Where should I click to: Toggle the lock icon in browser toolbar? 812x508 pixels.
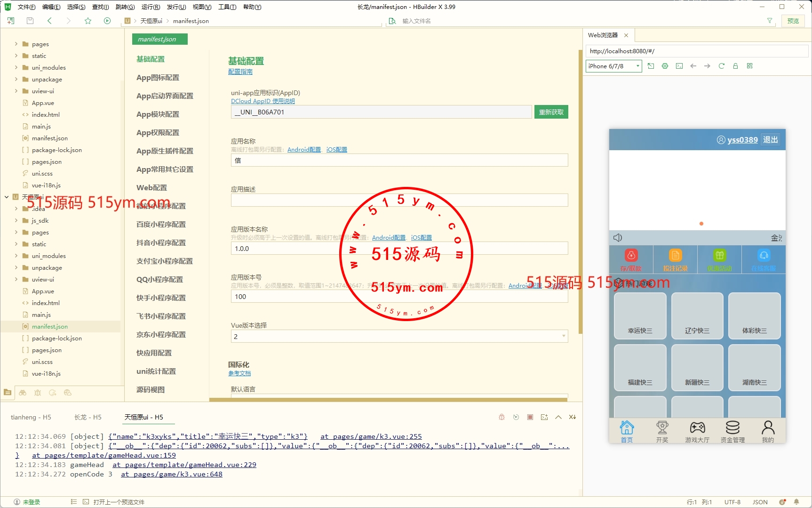[735, 66]
